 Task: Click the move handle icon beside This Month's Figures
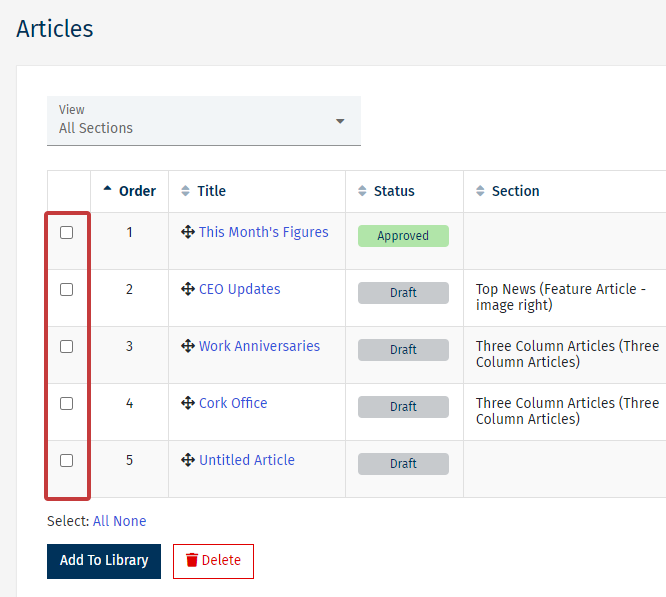(187, 232)
